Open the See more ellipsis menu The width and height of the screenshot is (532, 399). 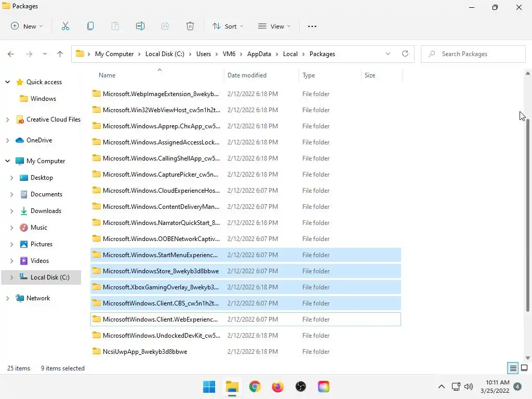coord(312,26)
